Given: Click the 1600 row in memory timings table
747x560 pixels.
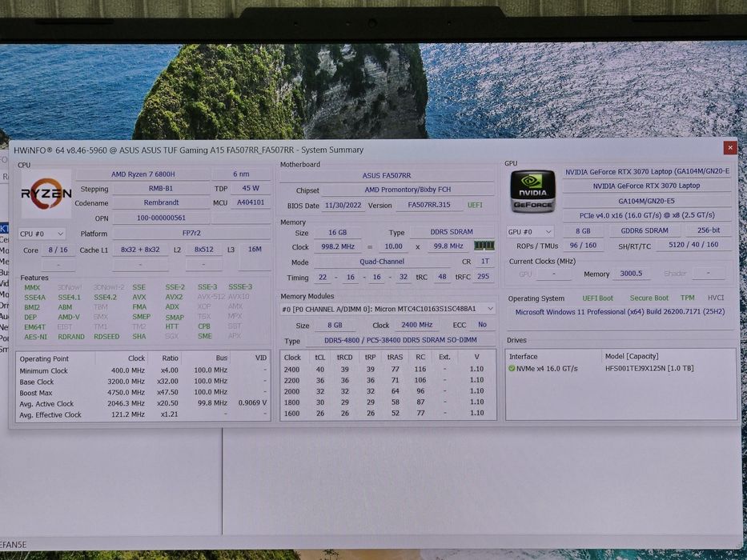Looking at the screenshot, I should click(388, 414).
